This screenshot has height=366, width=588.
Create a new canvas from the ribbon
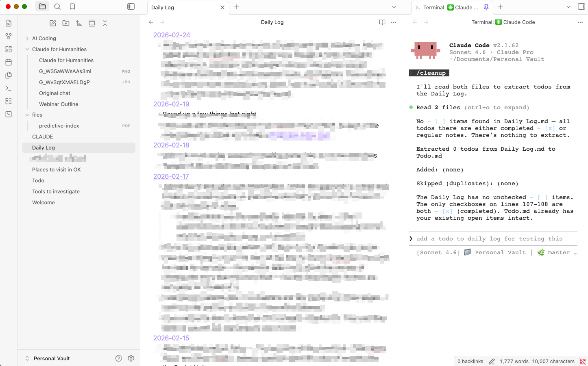click(9, 49)
